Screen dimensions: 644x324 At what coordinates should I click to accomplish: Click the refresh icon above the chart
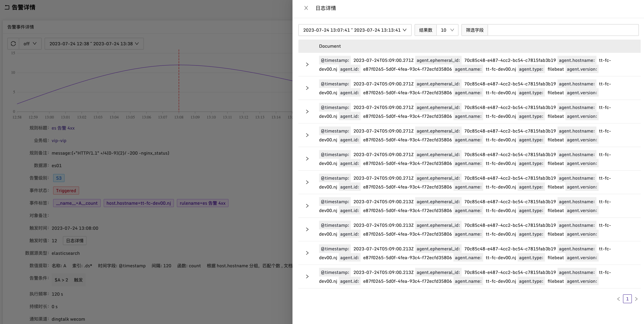coord(13,44)
